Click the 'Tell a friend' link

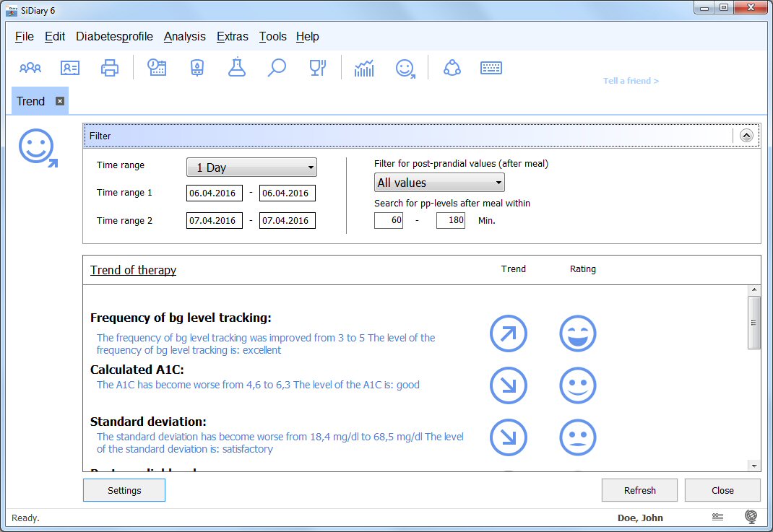pos(631,81)
